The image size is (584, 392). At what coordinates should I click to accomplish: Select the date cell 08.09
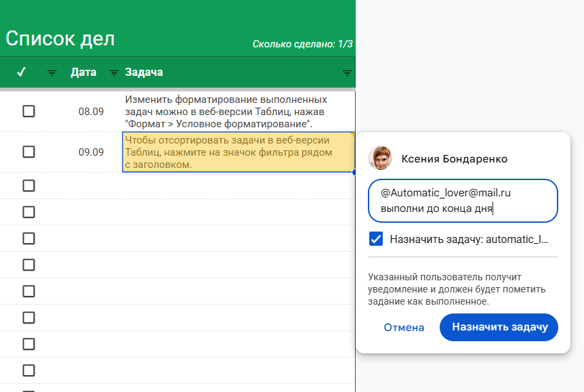[x=91, y=112]
